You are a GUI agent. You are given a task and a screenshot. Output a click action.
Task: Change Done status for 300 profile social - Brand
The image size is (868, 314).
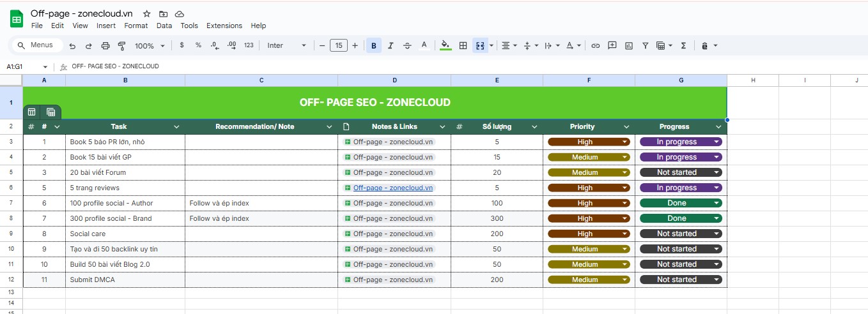(x=681, y=218)
